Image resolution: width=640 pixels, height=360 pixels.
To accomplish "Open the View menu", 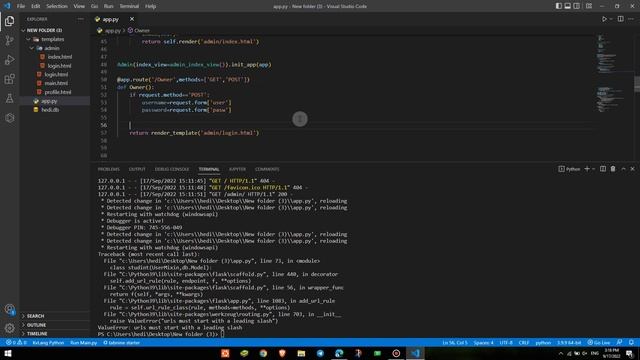I will [79, 6].
